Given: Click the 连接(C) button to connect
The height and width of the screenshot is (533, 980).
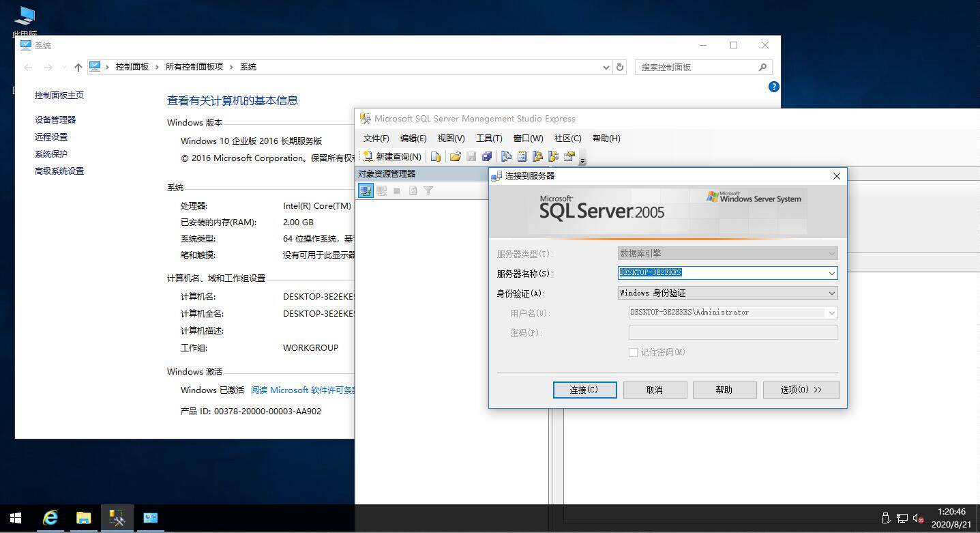Looking at the screenshot, I should (x=584, y=390).
